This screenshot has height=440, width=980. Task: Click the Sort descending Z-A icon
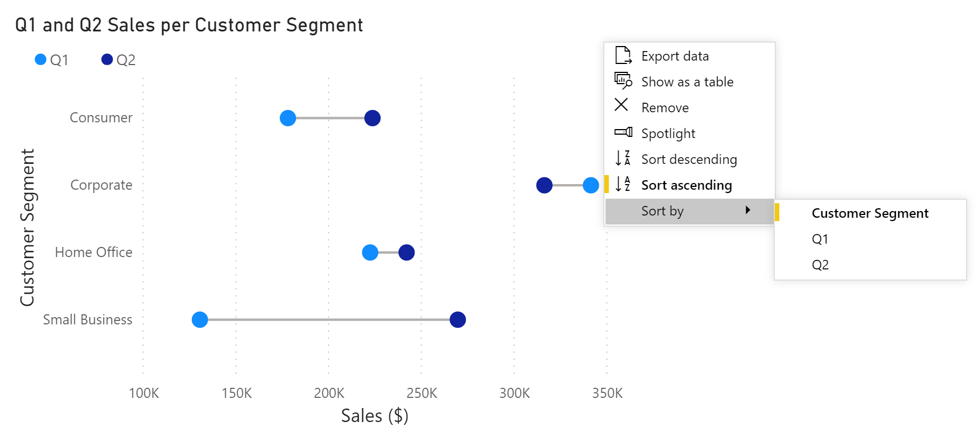click(x=622, y=159)
